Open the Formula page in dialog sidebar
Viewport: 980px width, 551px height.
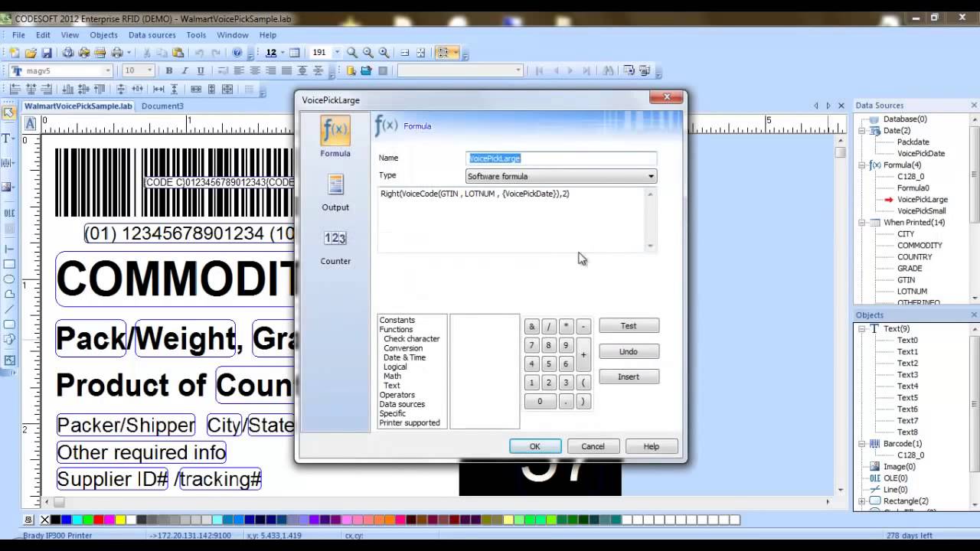[x=335, y=138]
